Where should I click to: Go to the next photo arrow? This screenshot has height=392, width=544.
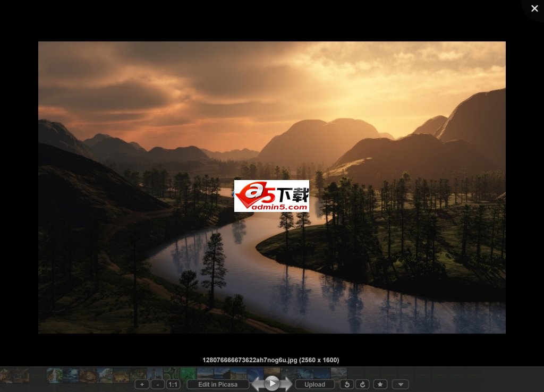[287, 384]
